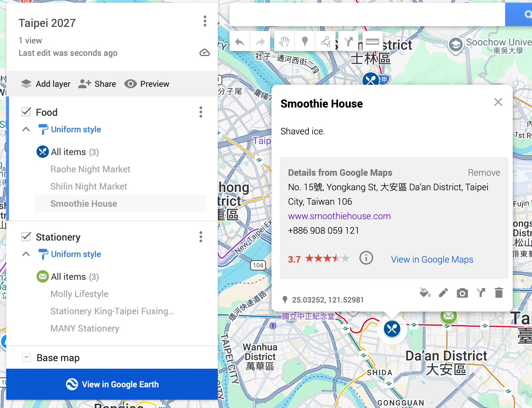Expand the Base map dropdown
Image resolution: width=532 pixels, height=408 pixels.
click(x=27, y=357)
